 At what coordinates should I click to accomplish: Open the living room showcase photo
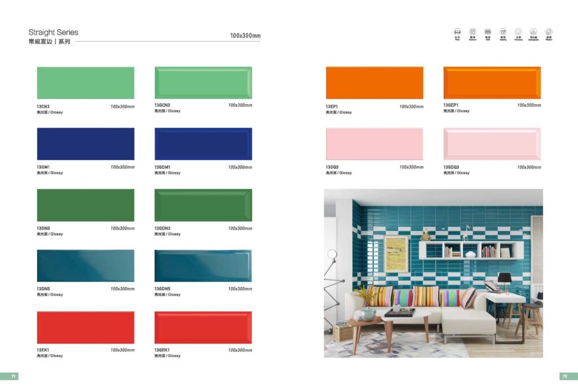pos(433,273)
